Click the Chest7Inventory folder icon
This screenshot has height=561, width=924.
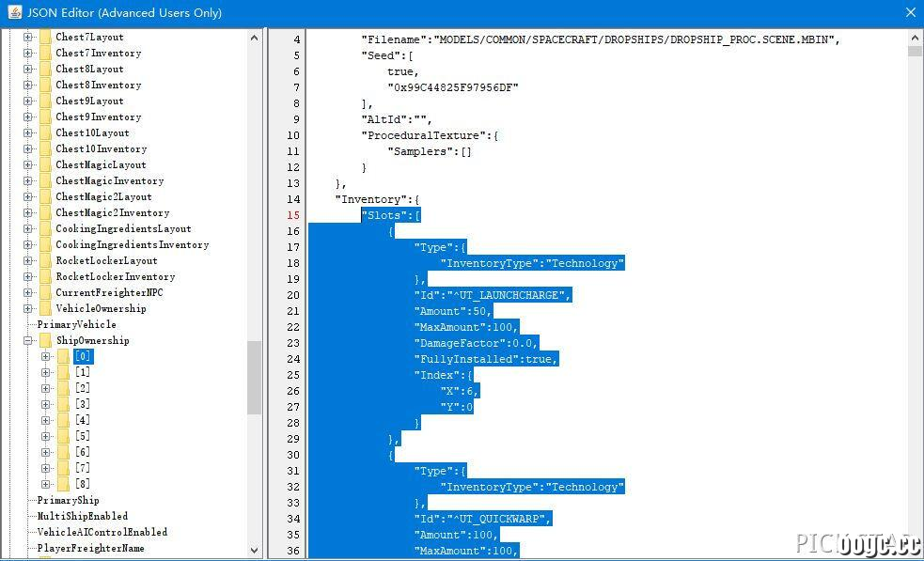pos(45,53)
